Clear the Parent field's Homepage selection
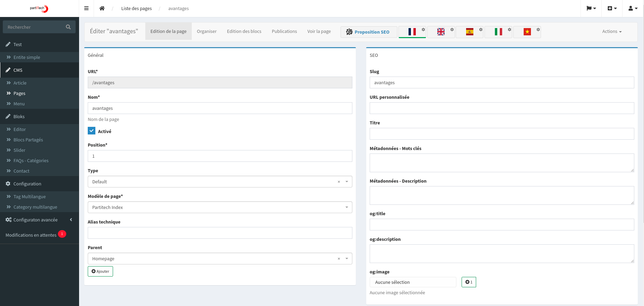 coord(339,259)
